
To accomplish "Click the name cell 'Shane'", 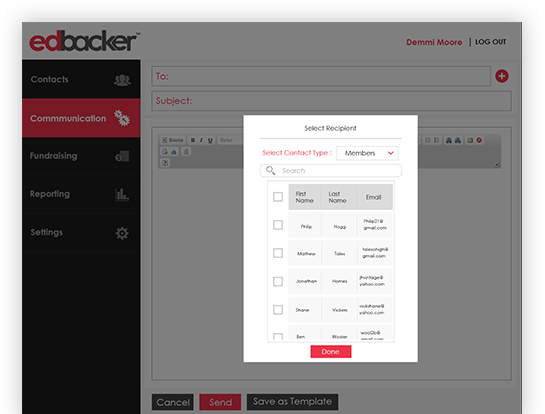I will pos(302,310).
